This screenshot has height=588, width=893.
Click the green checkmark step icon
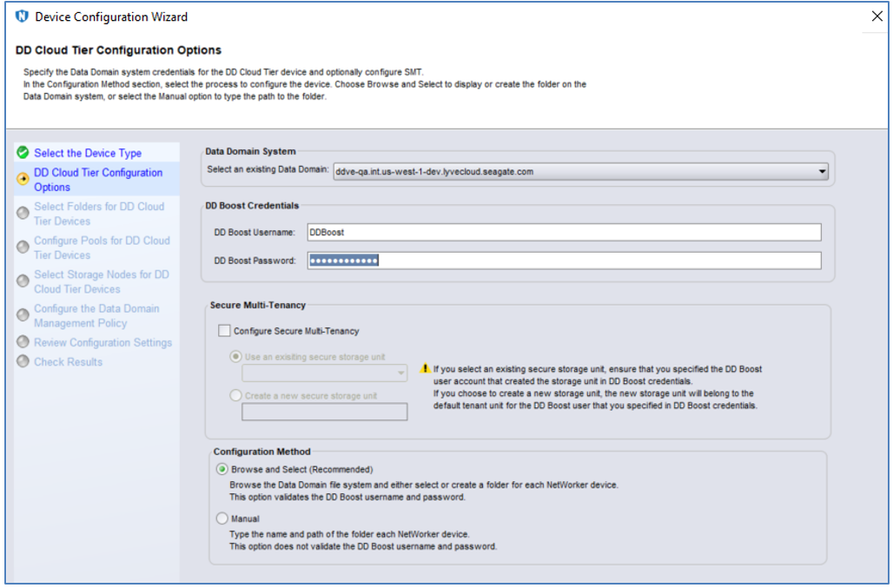coord(23,153)
